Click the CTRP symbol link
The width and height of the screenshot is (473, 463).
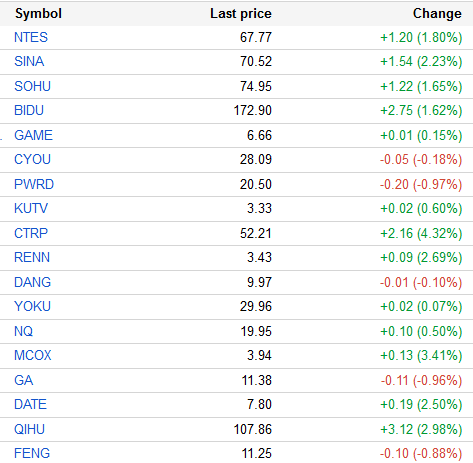(31, 233)
